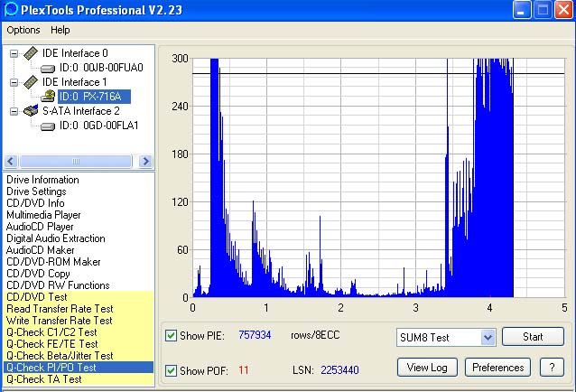The width and height of the screenshot is (576, 392).
Task: Select IDE Interface 0 label
Action: [75, 53]
